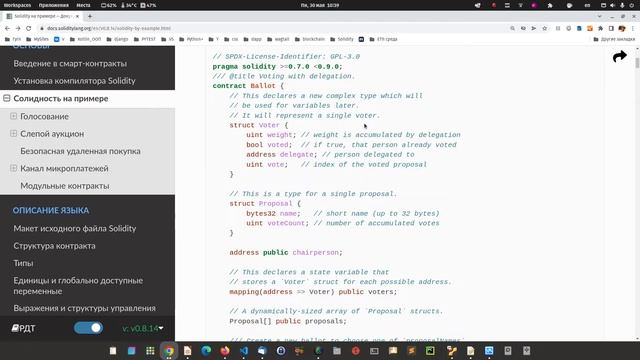Open Макет исходного файла Solidity link
This screenshot has height=360, width=640.
[75, 229]
